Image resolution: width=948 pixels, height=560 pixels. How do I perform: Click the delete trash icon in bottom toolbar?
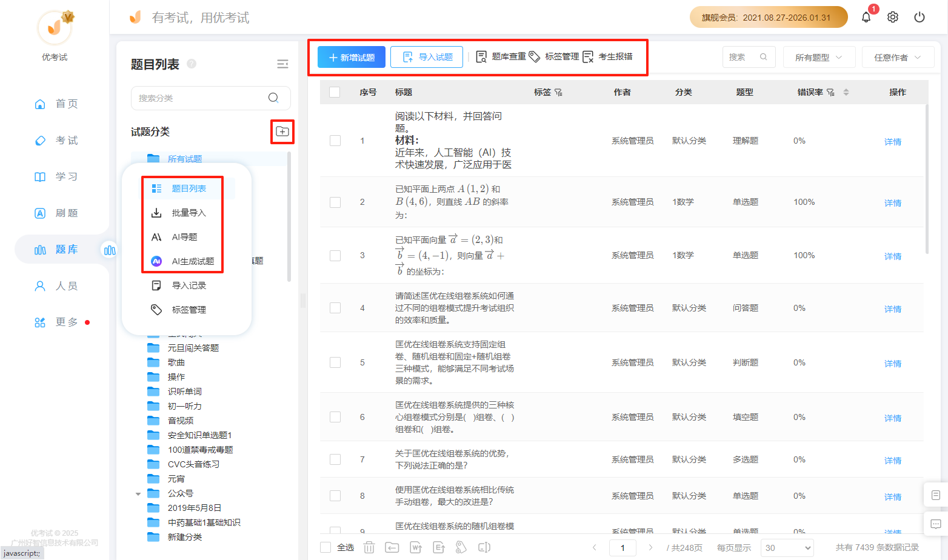369,547
